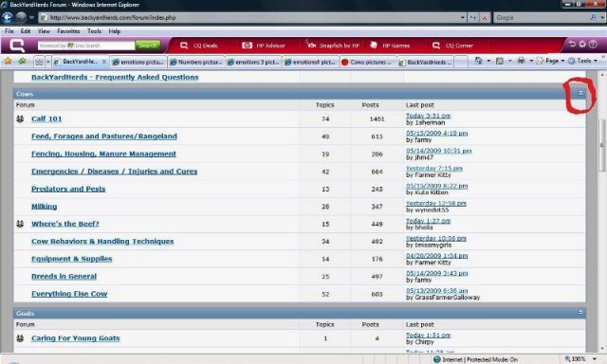Click the browser Back arrow button

coord(8,17)
